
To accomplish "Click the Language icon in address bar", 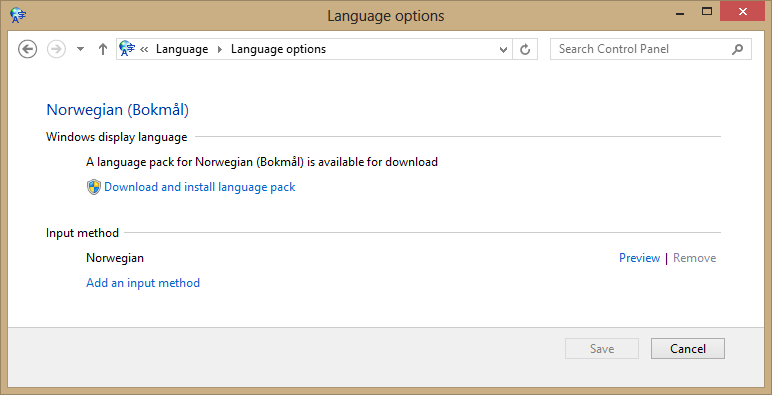I will (x=127, y=49).
